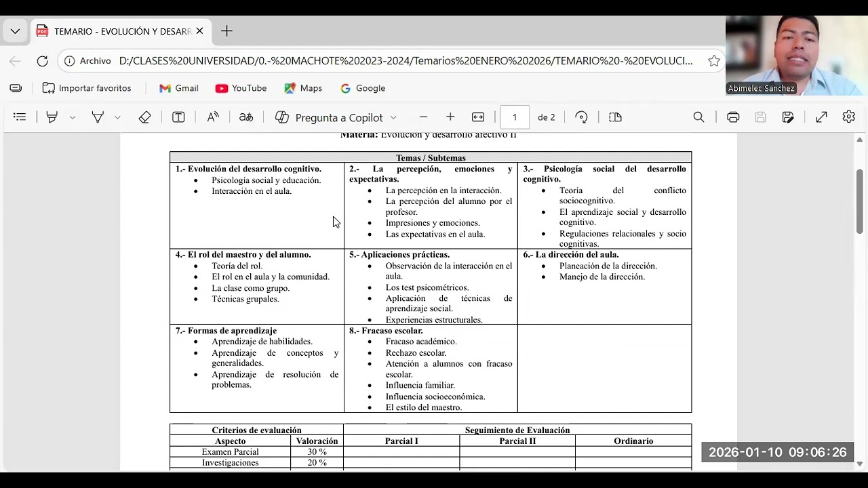Click 'El estilo del maestro.' item
868x488 pixels.
click(x=424, y=408)
